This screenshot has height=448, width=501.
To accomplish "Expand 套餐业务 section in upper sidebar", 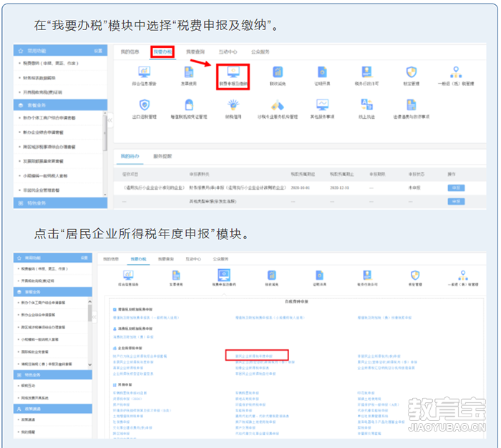I will (60, 105).
